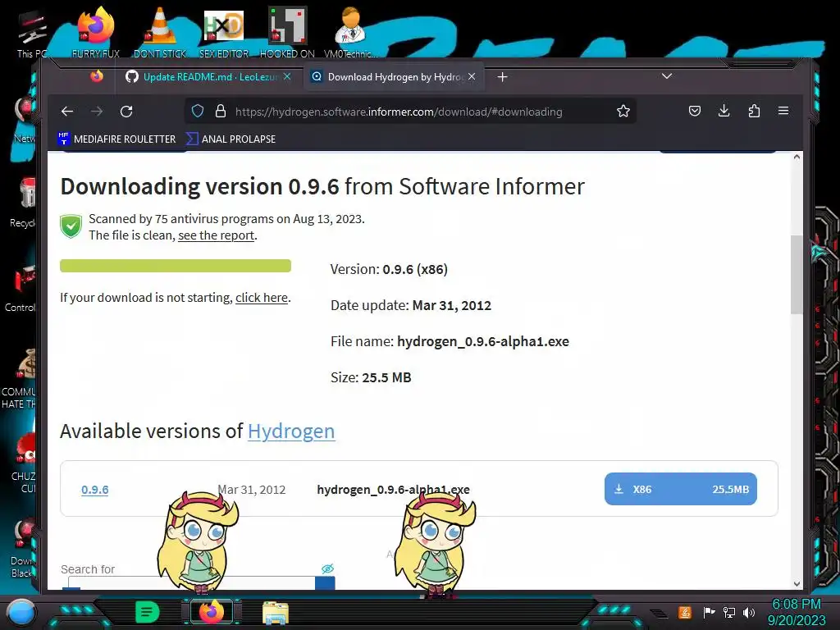Viewport: 840px width, 630px height.
Task: Bookmark this page with the star icon
Action: point(623,111)
